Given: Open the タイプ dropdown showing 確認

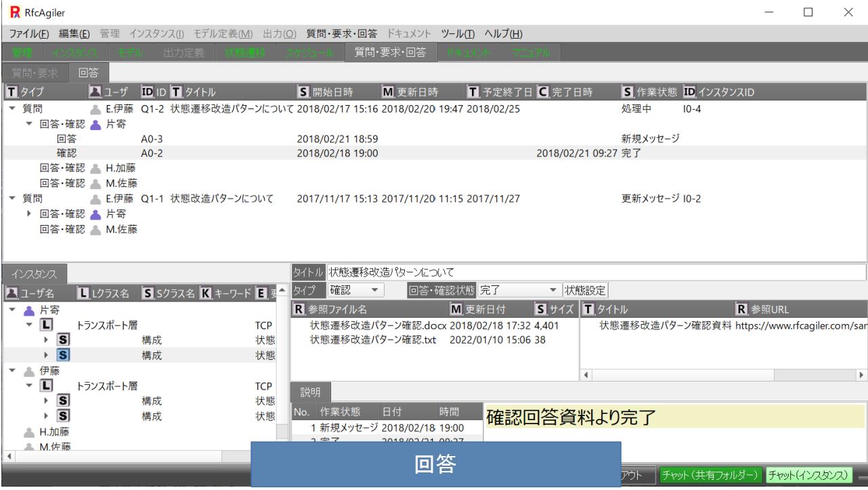Looking at the screenshot, I should 355,290.
